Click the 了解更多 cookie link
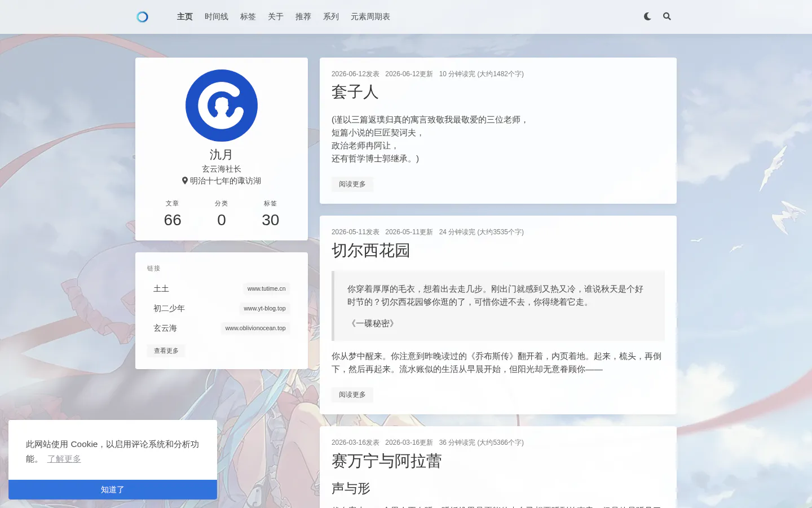 [x=64, y=459]
